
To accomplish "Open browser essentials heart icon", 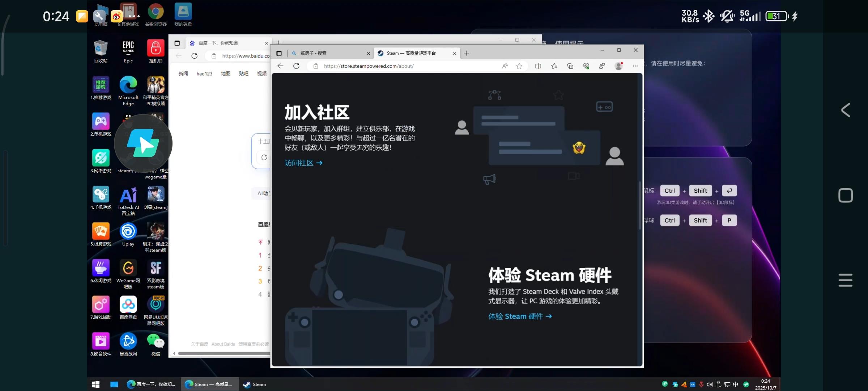I will (x=586, y=66).
